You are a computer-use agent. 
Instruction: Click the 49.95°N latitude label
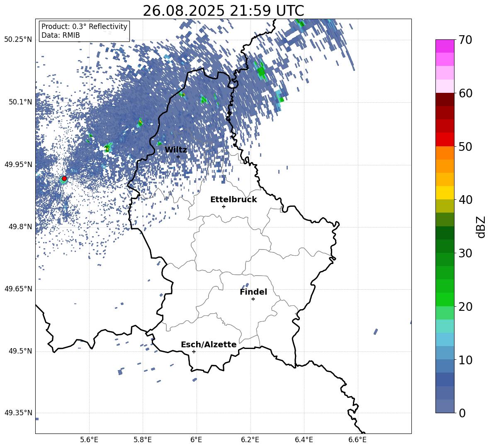[18, 165]
